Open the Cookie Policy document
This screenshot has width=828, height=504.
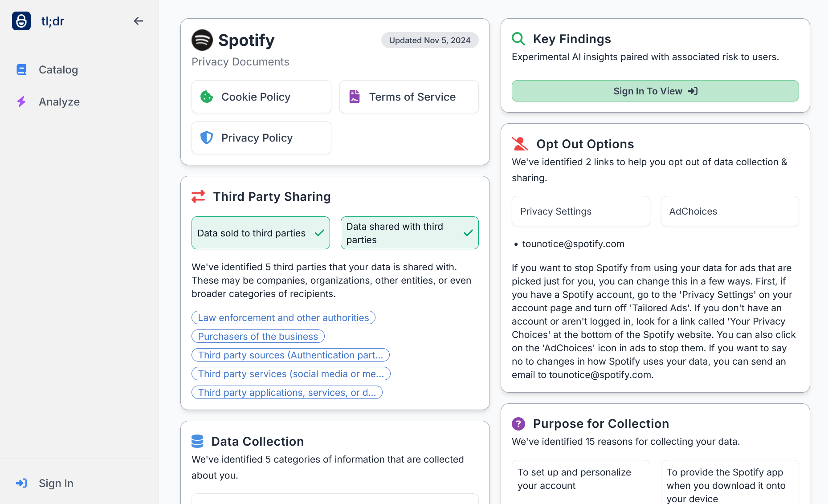pos(261,97)
